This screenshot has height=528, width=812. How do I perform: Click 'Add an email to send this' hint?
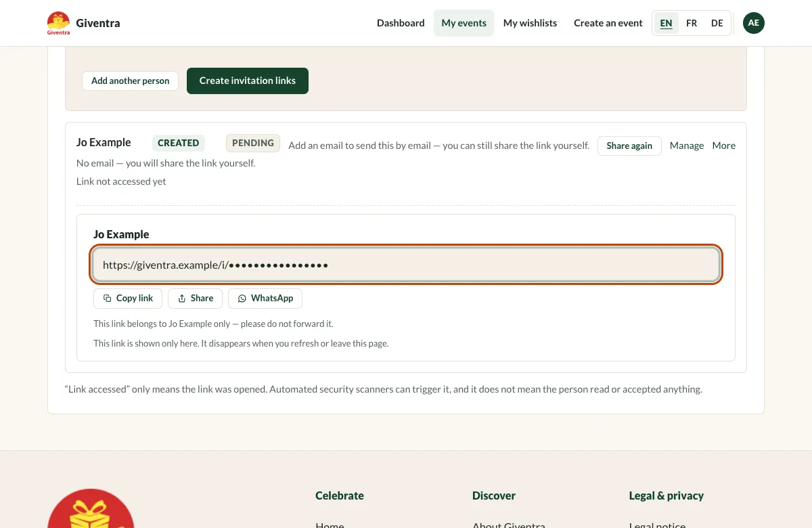(438, 146)
